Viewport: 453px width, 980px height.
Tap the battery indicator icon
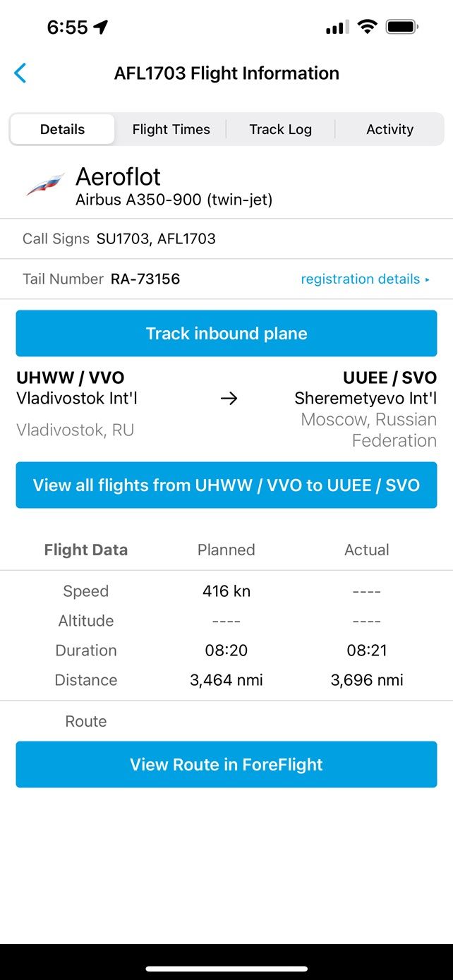403,27
